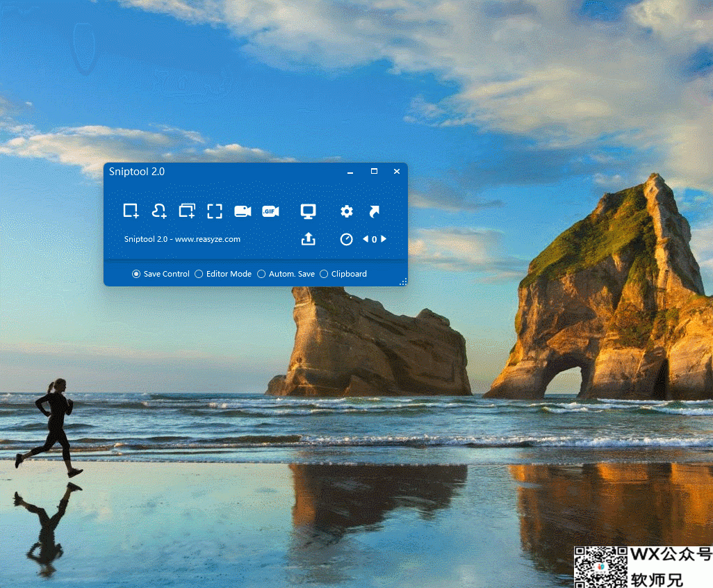The image size is (713, 588).
Task: Open the www.reasyze.com link text
Action: pyautogui.click(x=208, y=239)
